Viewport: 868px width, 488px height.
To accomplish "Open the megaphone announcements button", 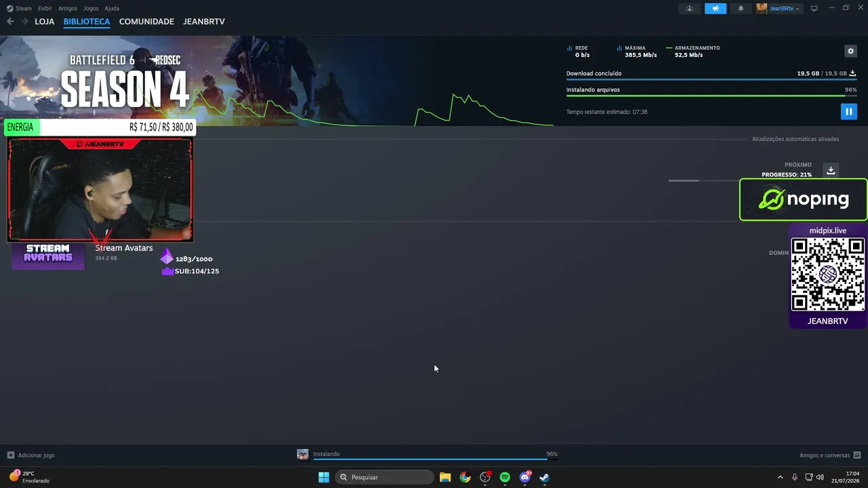I will click(x=715, y=8).
